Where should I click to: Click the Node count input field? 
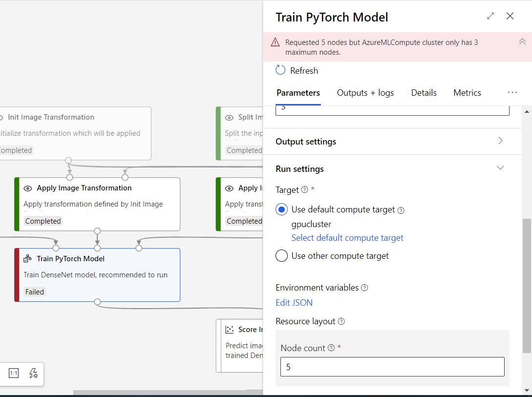click(392, 367)
